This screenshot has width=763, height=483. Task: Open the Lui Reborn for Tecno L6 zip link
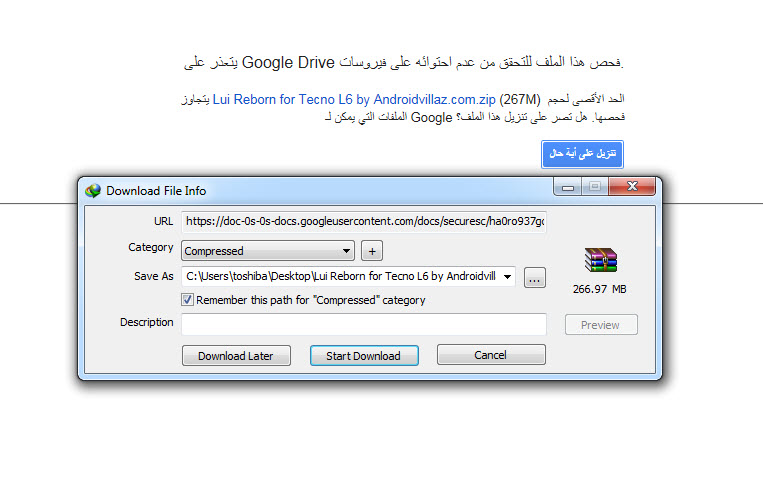click(x=354, y=100)
